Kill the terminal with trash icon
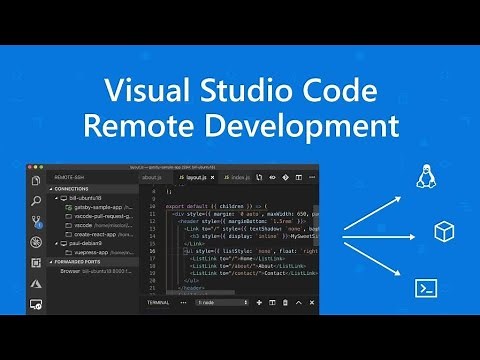480x360 pixels. [x=285, y=303]
